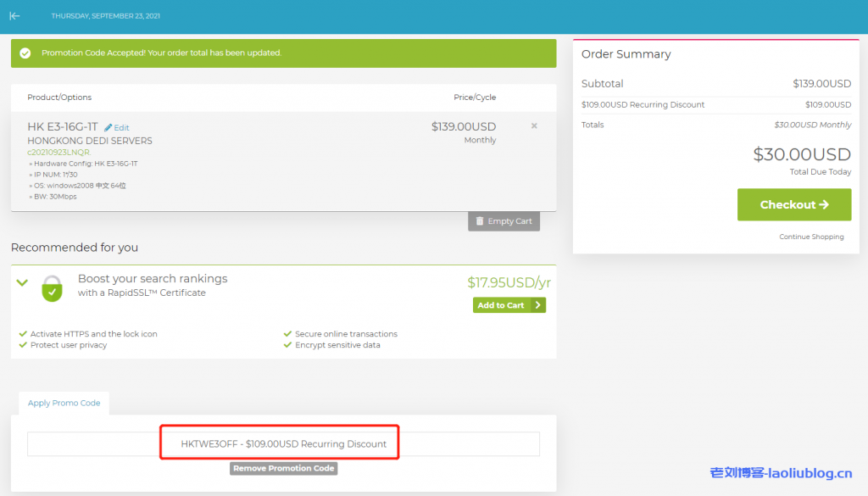
Task: Open the Continue Shopping link
Action: pyautogui.click(x=811, y=237)
